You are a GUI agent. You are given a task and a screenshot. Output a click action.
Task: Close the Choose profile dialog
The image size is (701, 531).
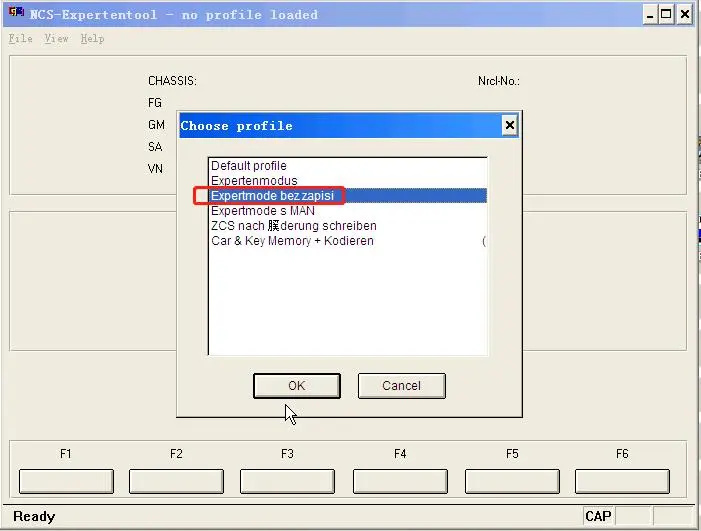tap(510, 126)
